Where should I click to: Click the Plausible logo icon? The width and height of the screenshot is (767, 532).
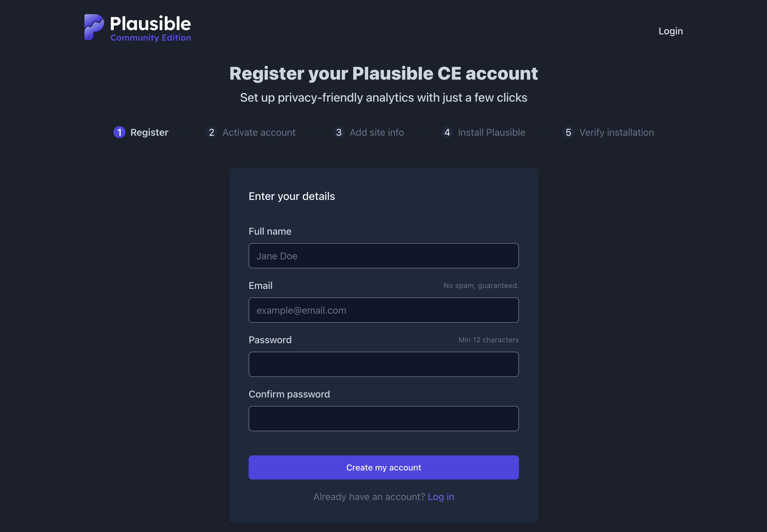95,28
